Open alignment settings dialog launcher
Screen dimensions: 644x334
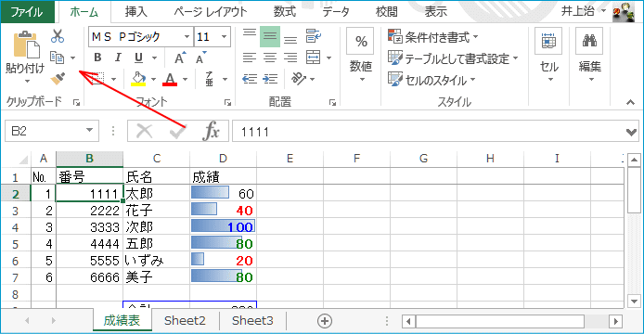[x=333, y=103]
